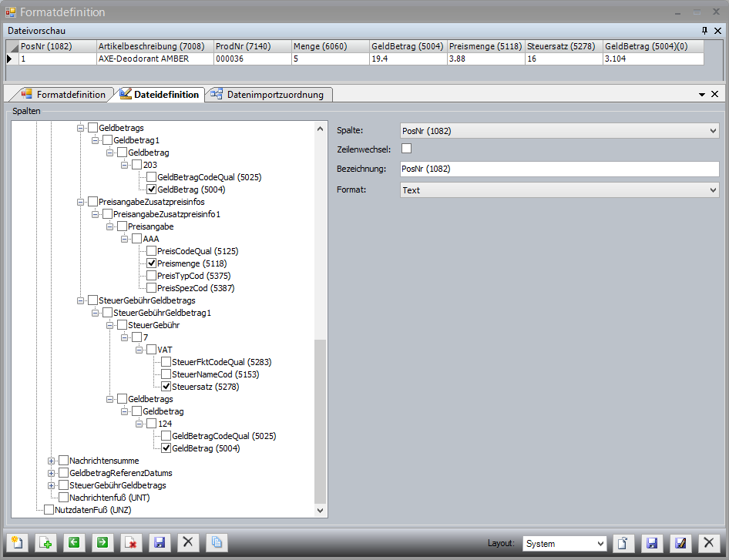The image size is (729, 560).
Task: Toggle the Zeilenwechsel checkbox
Action: [x=407, y=149]
